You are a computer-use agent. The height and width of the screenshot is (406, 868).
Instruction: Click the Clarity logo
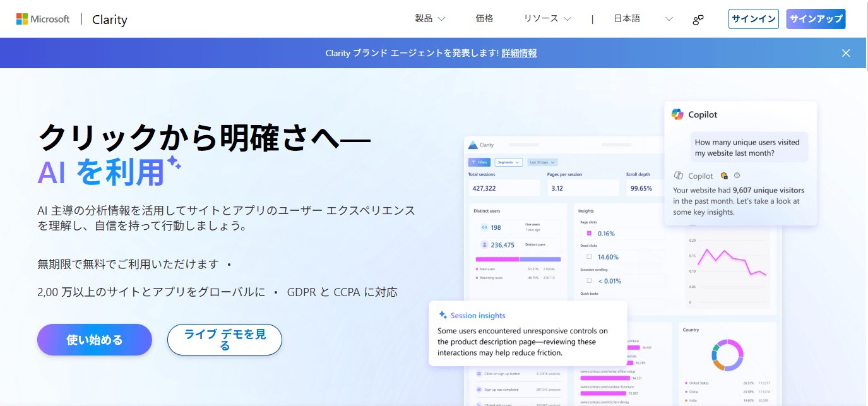tap(109, 19)
